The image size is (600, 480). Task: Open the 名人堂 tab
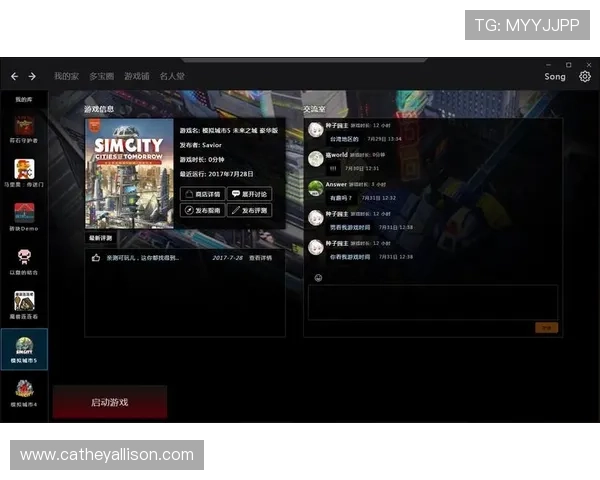(172, 76)
